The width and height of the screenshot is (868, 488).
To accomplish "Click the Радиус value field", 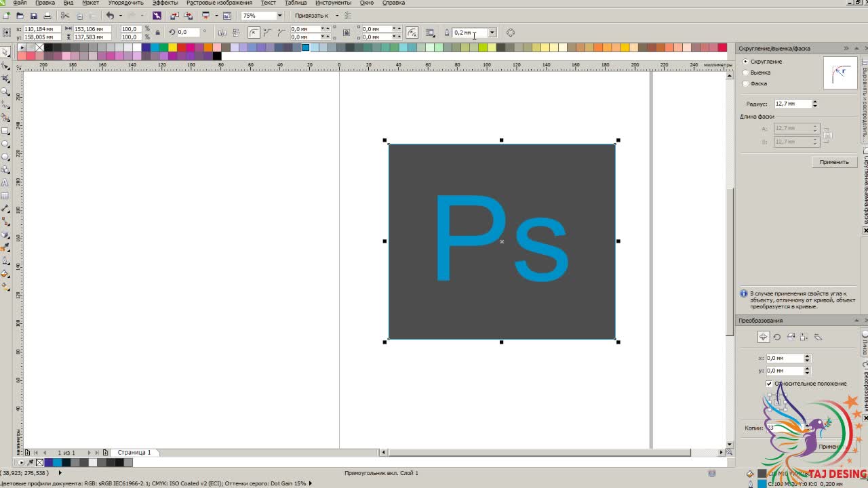I will point(792,104).
